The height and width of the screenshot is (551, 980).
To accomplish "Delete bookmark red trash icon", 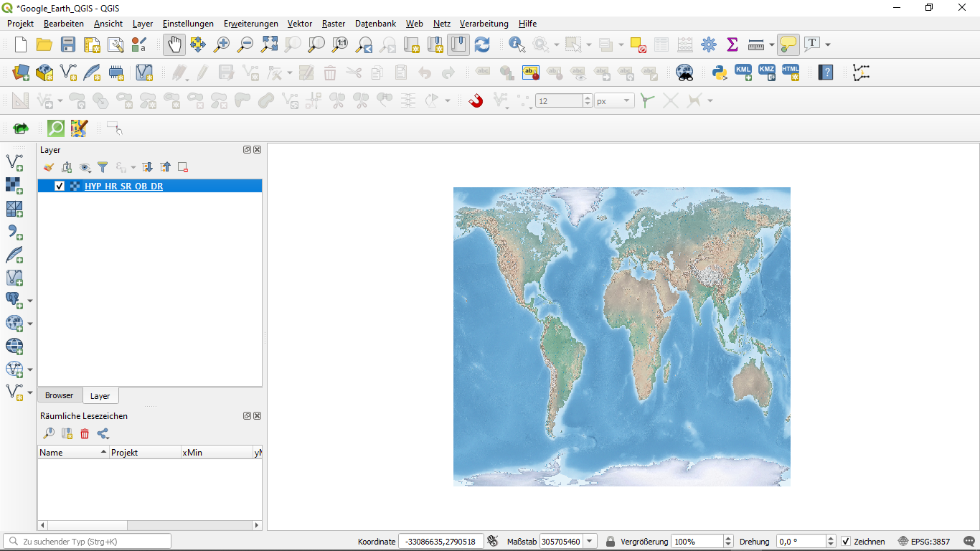I will [x=85, y=433].
